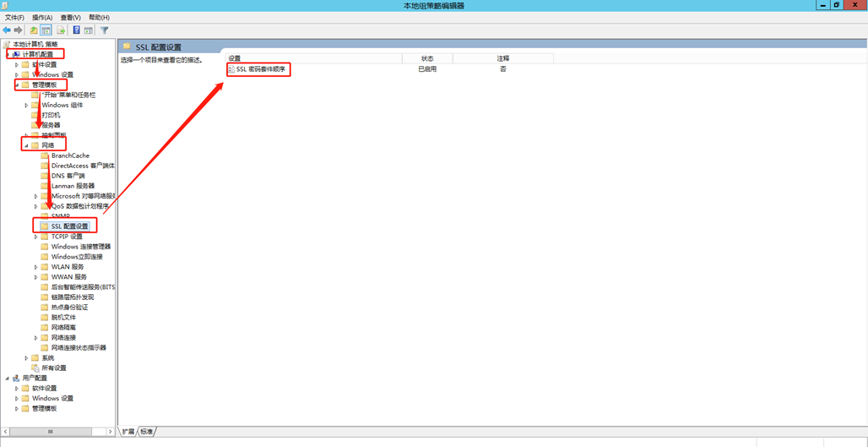
Task: Switch to the 扩展 tab
Action: 128,432
